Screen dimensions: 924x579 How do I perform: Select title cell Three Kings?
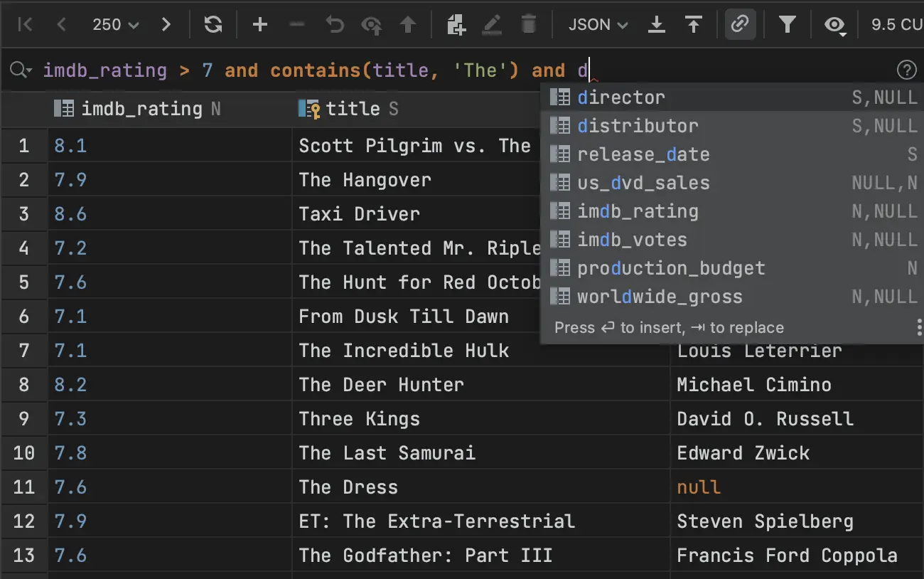(481, 419)
